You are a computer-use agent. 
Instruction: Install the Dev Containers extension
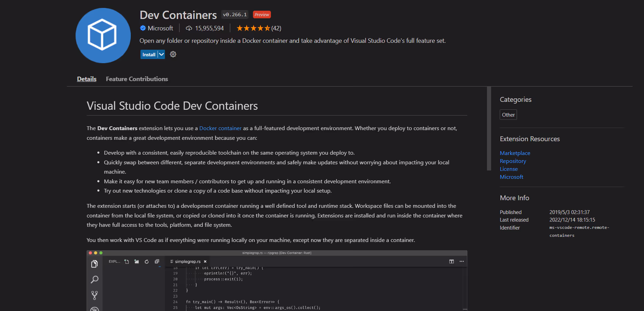click(x=149, y=55)
